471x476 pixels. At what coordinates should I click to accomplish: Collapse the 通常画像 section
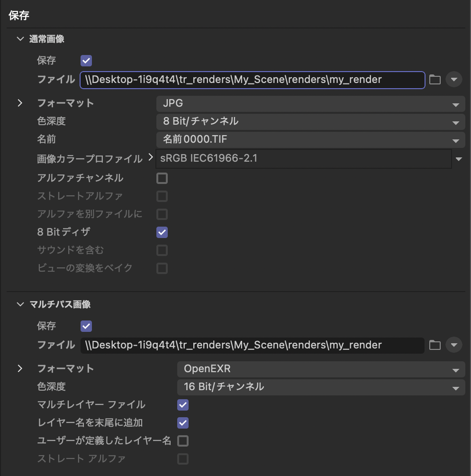coord(20,39)
